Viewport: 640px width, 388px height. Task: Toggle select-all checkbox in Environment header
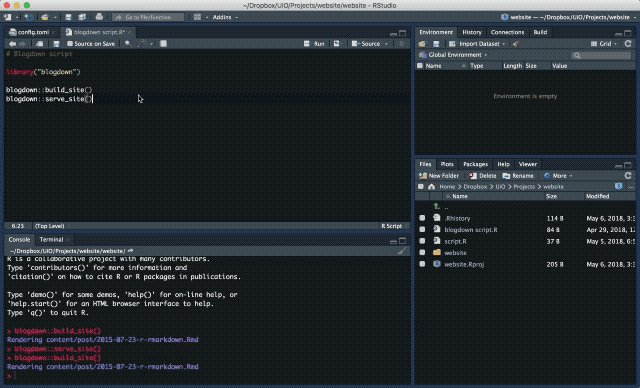click(420, 66)
